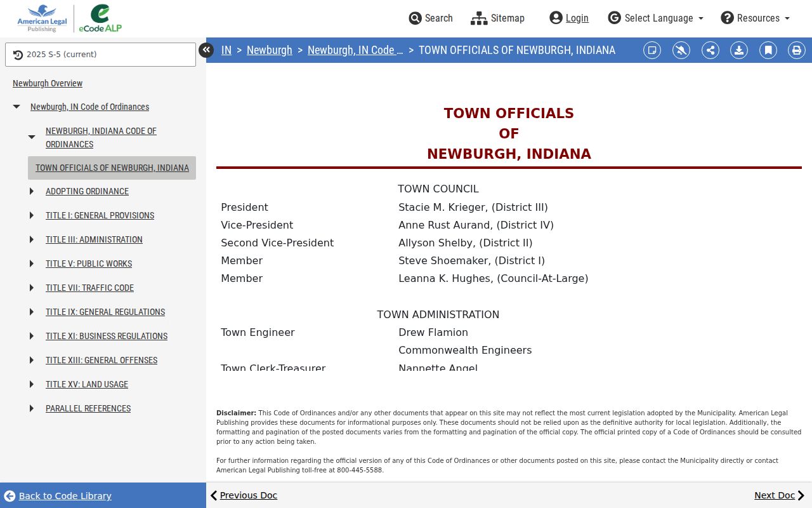Click the Login link
812x508 pixels.
tap(569, 18)
